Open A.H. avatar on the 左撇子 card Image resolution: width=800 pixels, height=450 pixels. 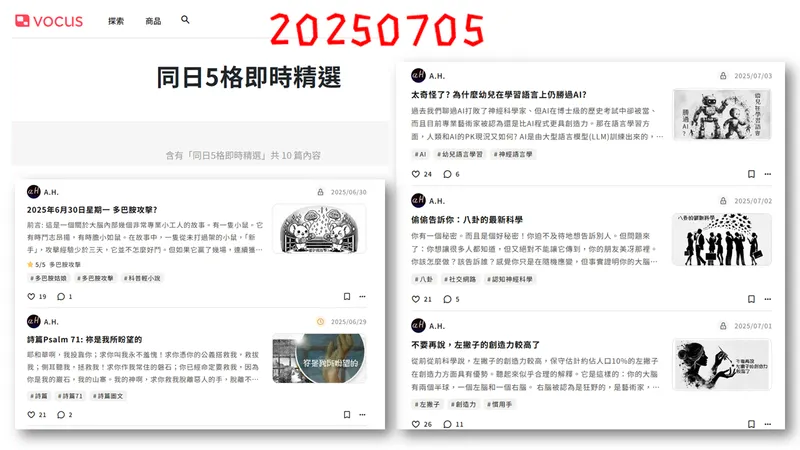tap(418, 326)
